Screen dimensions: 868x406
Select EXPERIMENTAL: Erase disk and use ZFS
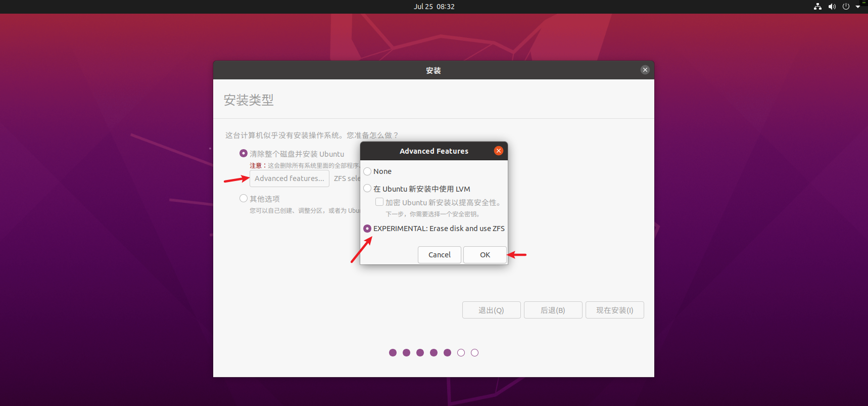(367, 229)
